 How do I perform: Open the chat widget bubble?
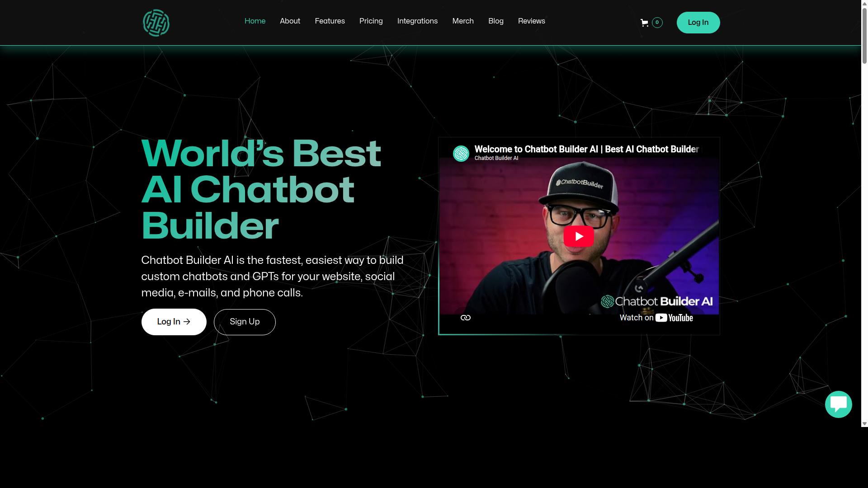pyautogui.click(x=838, y=404)
